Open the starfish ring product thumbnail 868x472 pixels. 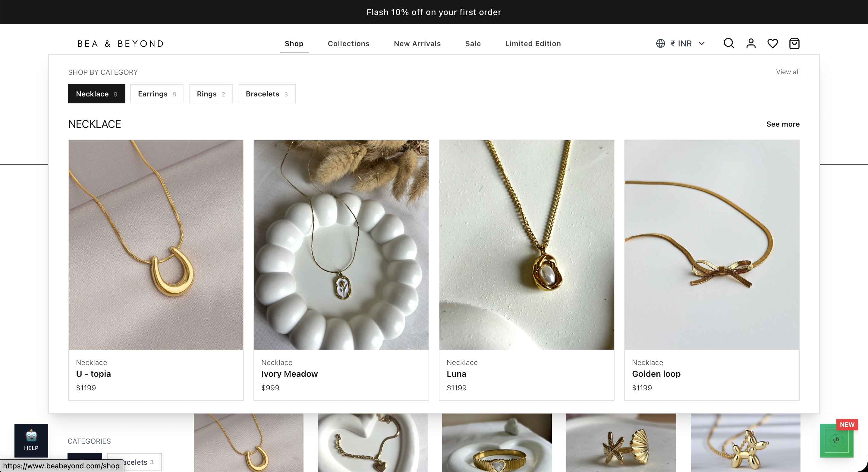click(621, 443)
